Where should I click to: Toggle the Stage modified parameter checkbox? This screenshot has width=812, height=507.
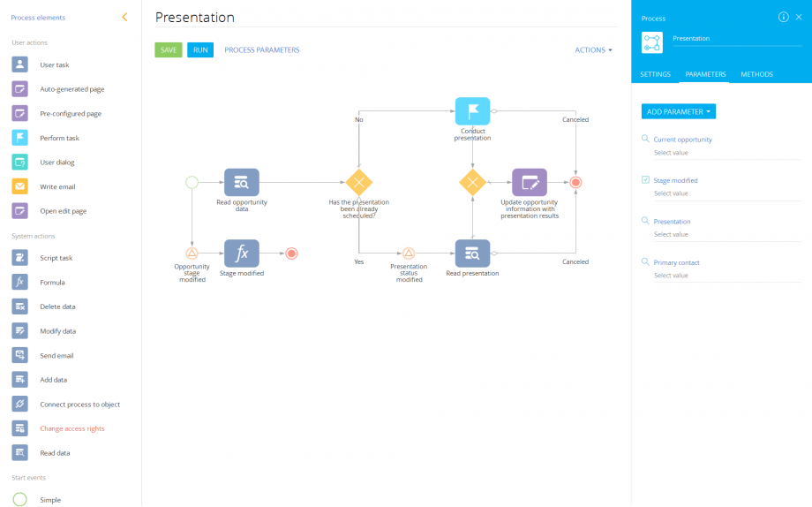[645, 180]
